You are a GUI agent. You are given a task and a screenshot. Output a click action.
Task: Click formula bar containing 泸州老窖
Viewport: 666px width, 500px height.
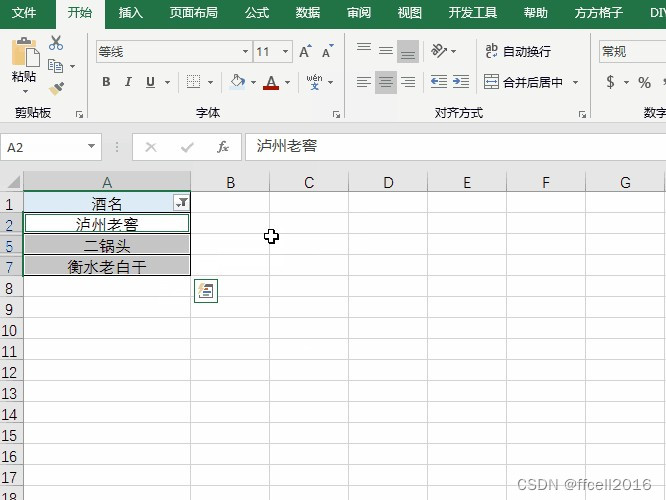tap(455, 147)
